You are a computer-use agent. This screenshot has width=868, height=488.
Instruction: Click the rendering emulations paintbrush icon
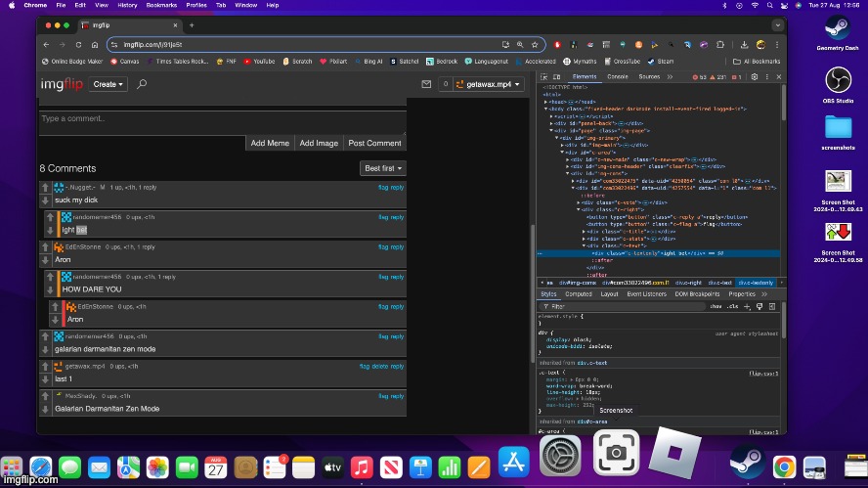(759, 306)
